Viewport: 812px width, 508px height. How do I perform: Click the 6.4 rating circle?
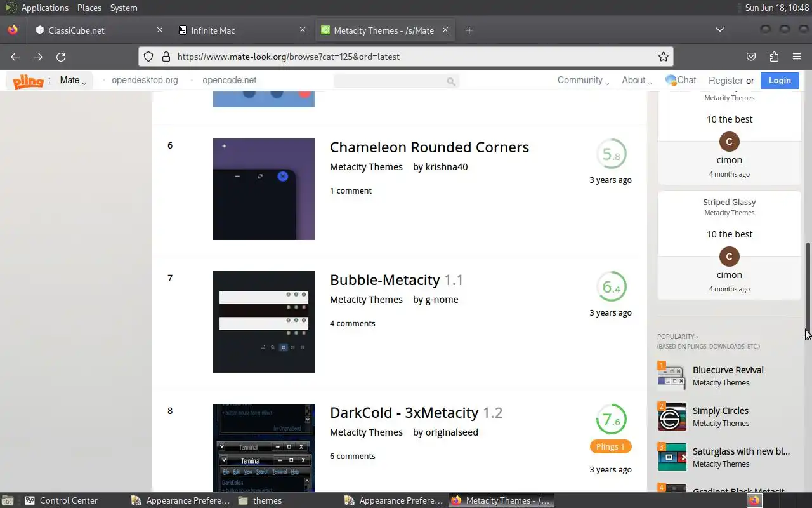click(x=612, y=287)
